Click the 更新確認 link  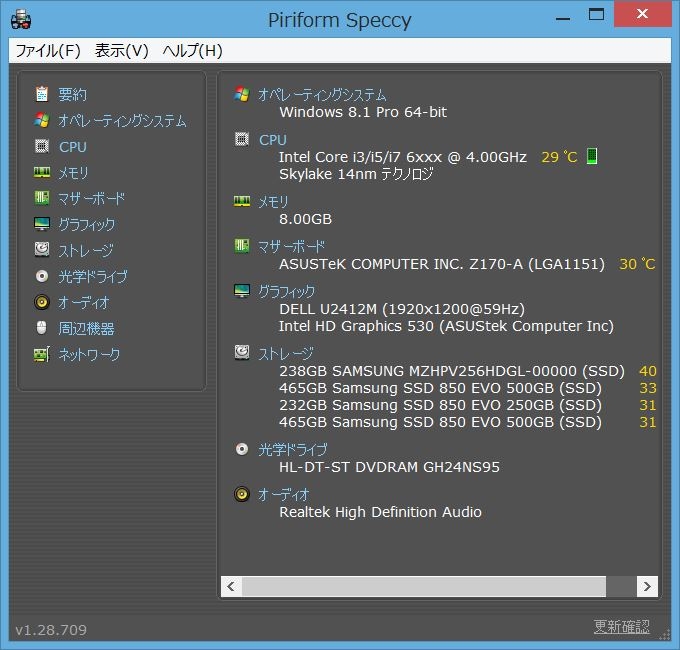pyautogui.click(x=621, y=627)
